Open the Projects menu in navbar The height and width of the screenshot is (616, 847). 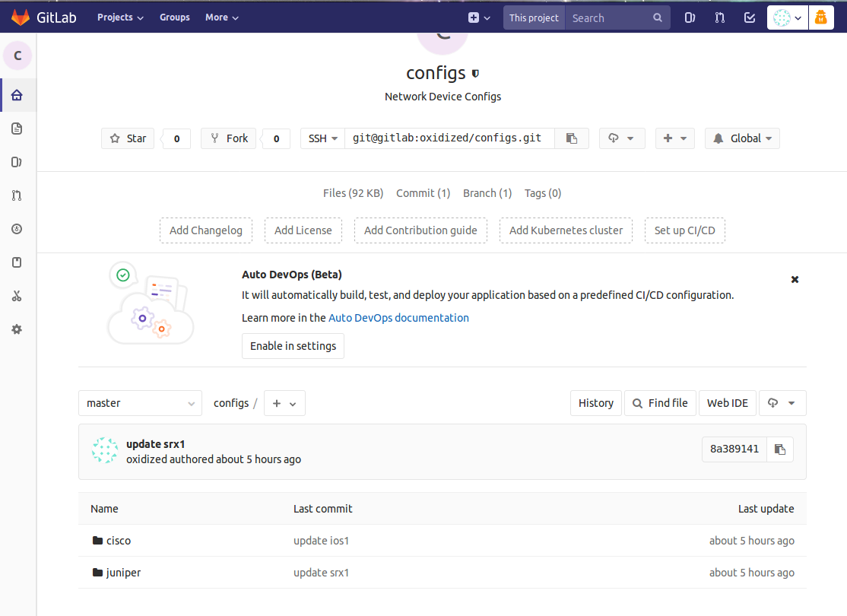coord(120,17)
